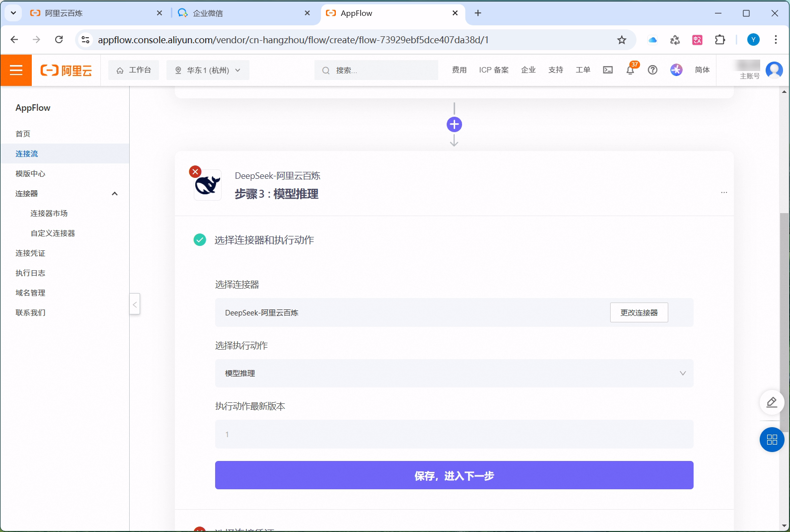Viewport: 790px width, 532px height.
Task: Open the ICP 备案 header link
Action: [493, 70]
